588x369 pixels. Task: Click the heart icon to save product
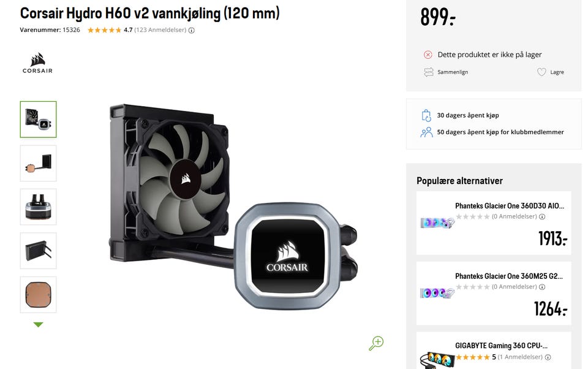tap(541, 72)
